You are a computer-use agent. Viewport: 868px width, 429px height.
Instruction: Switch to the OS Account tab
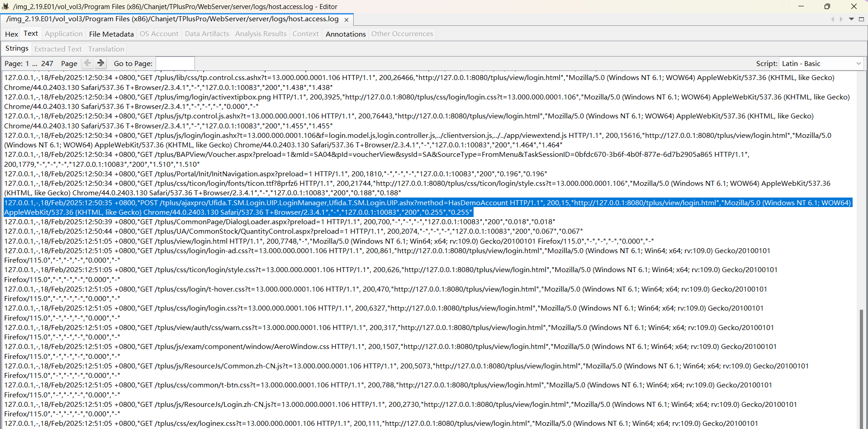click(x=159, y=34)
